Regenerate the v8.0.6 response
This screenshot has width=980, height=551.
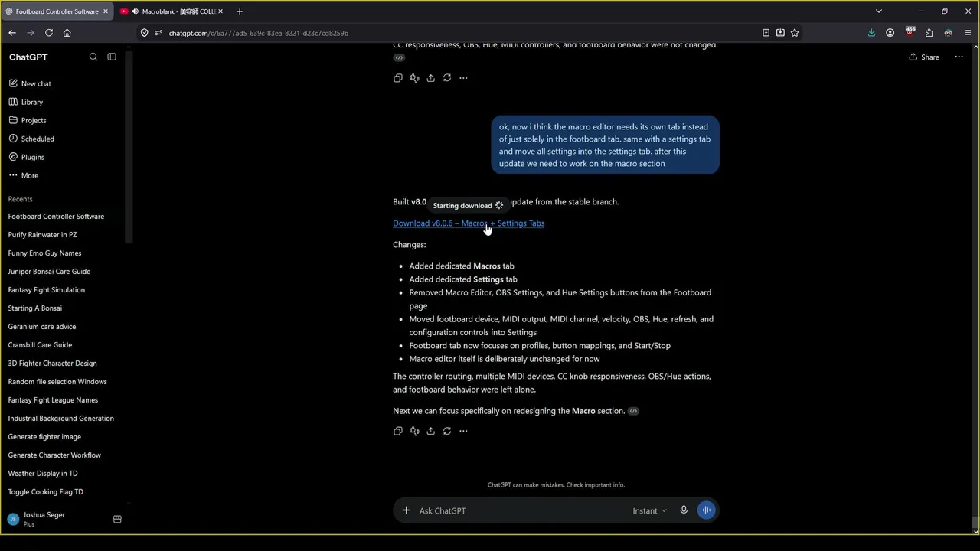coord(447,431)
